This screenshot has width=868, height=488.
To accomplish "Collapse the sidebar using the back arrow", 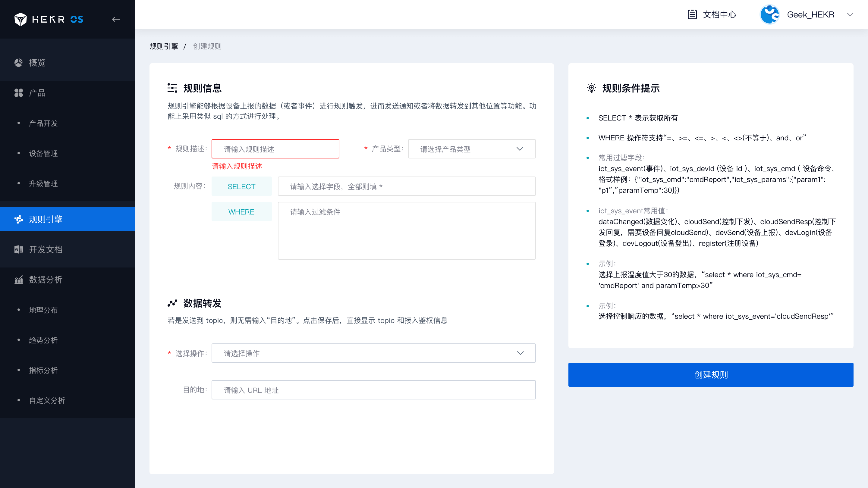I will tap(116, 19).
